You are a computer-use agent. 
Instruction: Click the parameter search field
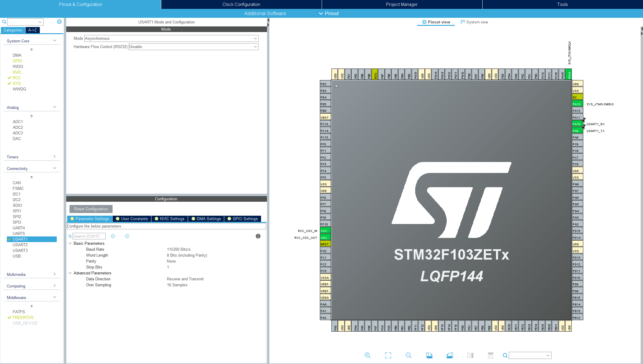(89, 236)
